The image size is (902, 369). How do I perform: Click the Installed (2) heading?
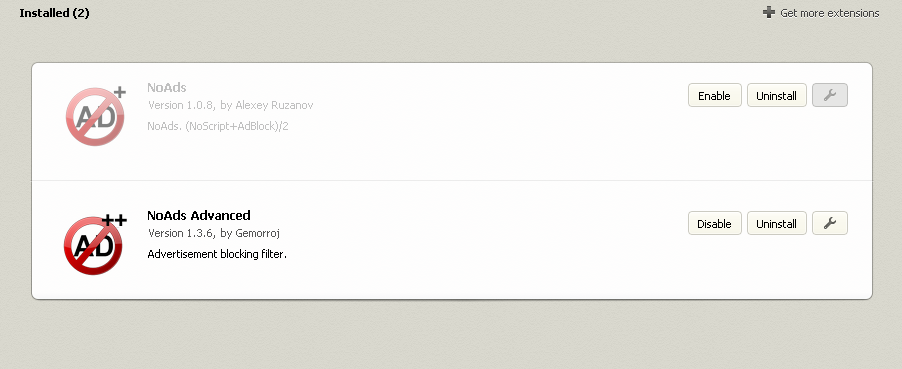[54, 13]
